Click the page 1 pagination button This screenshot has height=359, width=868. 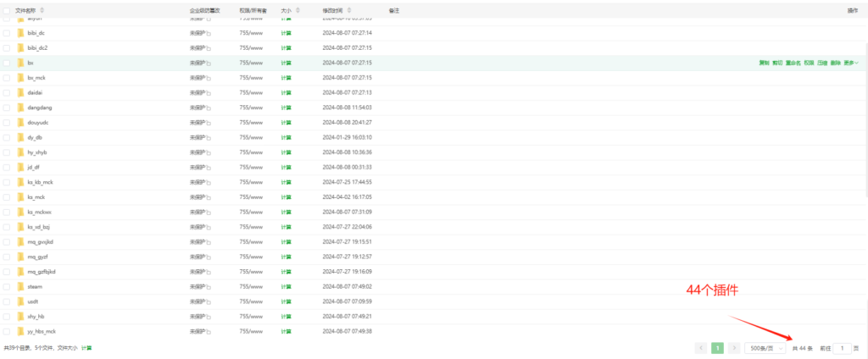coord(717,348)
